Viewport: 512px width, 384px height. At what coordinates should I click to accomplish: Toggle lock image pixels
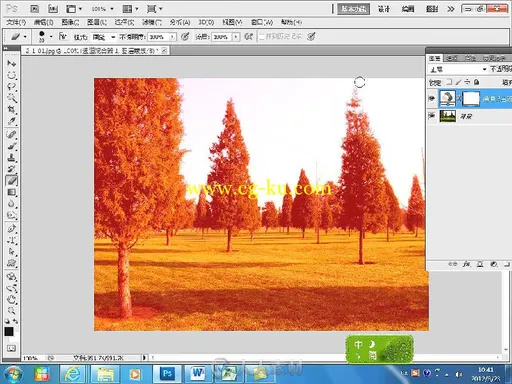[459, 82]
